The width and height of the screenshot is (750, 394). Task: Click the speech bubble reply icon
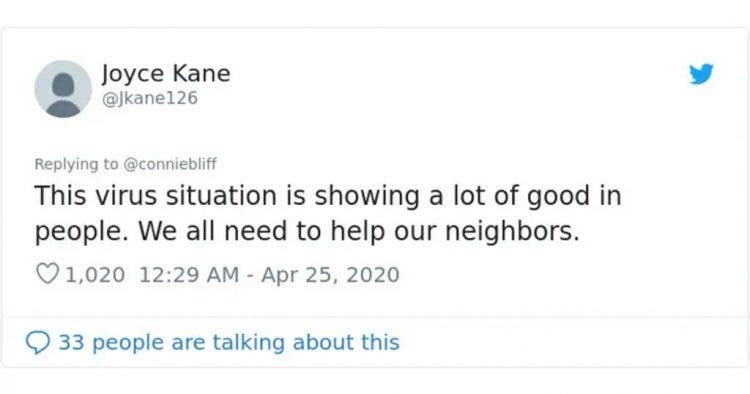tap(38, 343)
